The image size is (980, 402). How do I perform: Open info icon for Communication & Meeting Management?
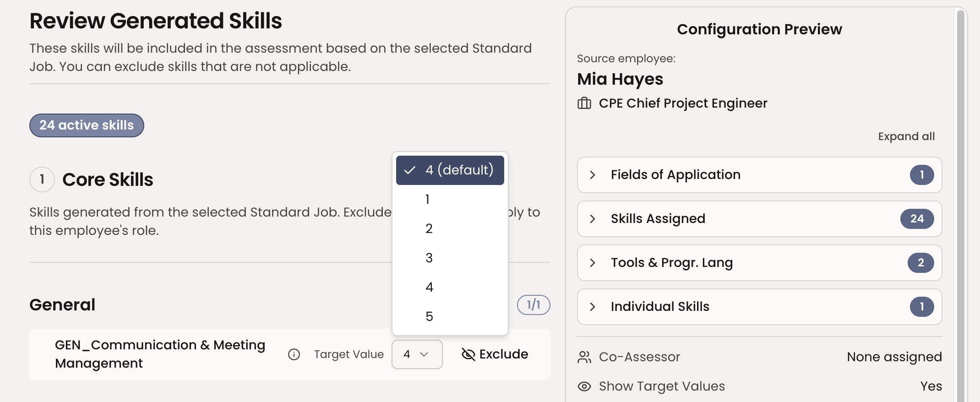[294, 354]
